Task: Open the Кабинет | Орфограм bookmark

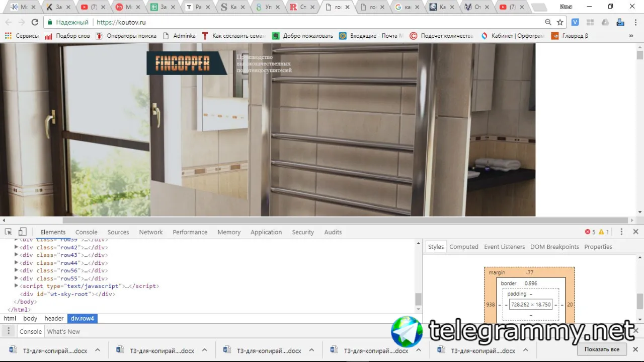Action: pos(513,36)
